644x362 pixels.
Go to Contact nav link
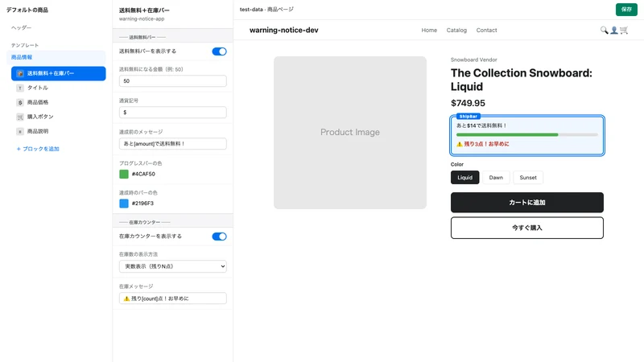tap(487, 31)
